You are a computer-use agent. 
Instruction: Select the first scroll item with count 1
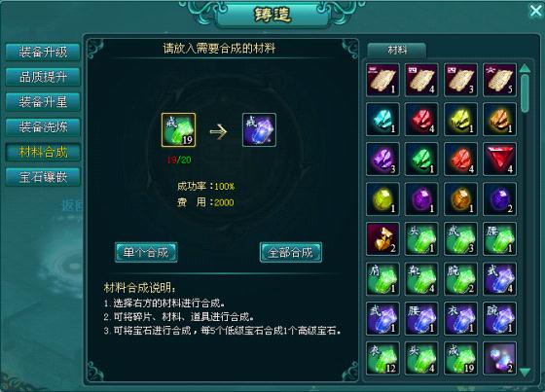point(382,80)
